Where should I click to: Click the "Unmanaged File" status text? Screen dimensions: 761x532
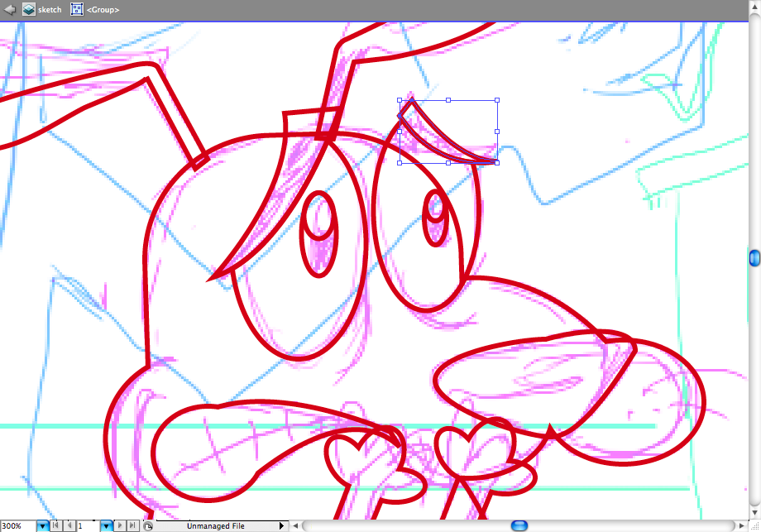216,526
